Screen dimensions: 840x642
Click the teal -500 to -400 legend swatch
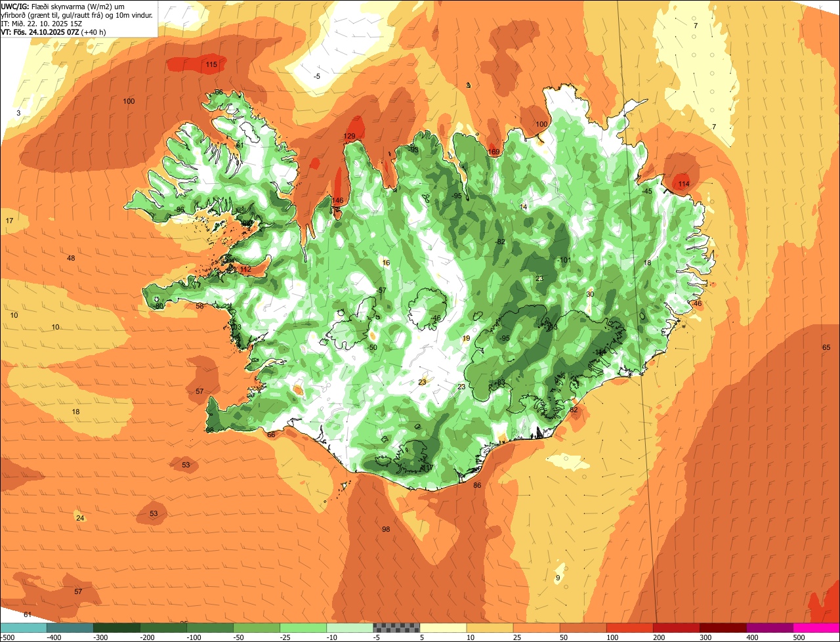(24, 628)
